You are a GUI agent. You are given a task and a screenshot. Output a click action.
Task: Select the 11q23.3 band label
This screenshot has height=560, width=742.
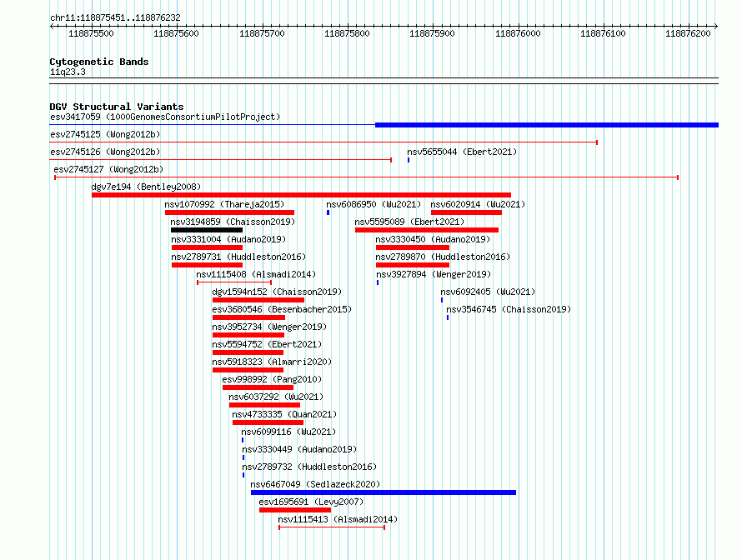(68, 72)
